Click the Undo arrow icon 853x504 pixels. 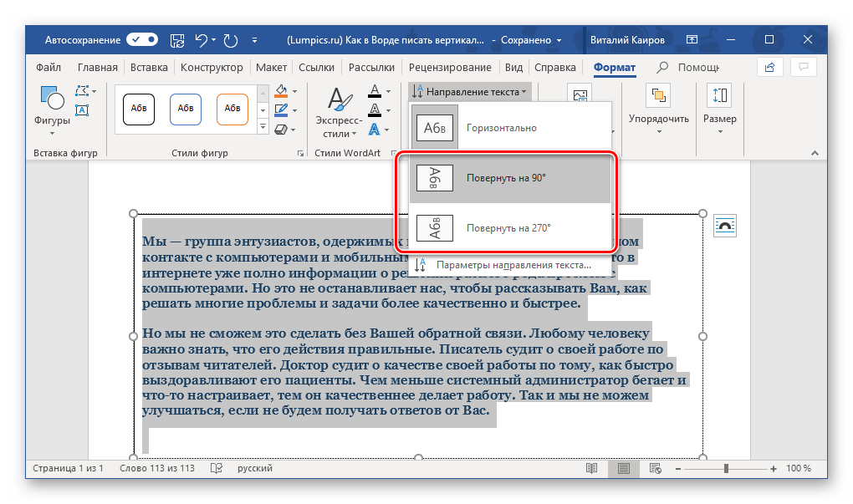click(x=202, y=39)
